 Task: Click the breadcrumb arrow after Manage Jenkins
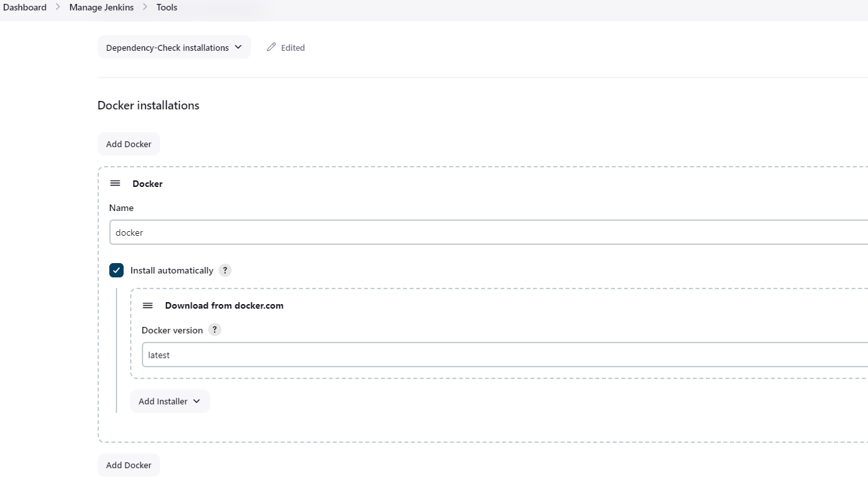145,8
